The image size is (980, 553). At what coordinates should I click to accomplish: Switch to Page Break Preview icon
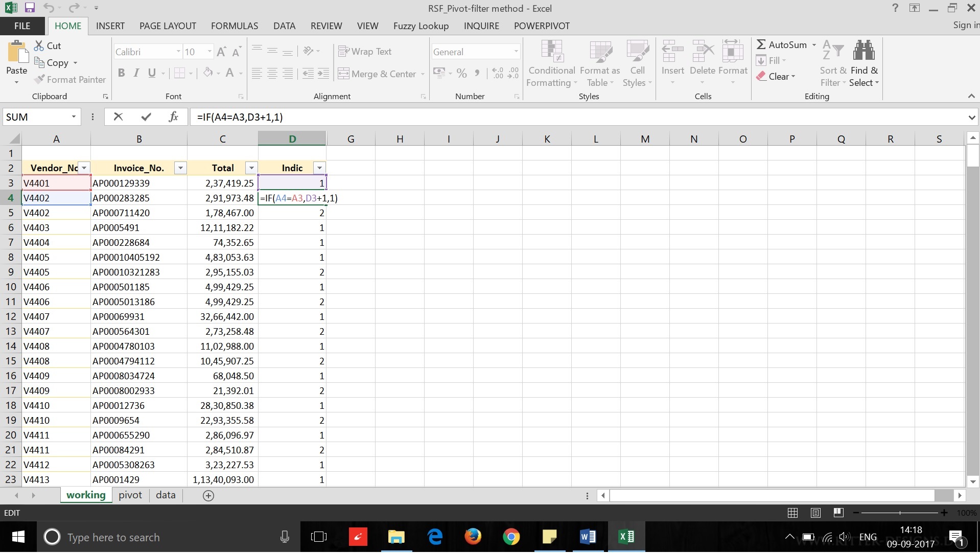coord(838,513)
